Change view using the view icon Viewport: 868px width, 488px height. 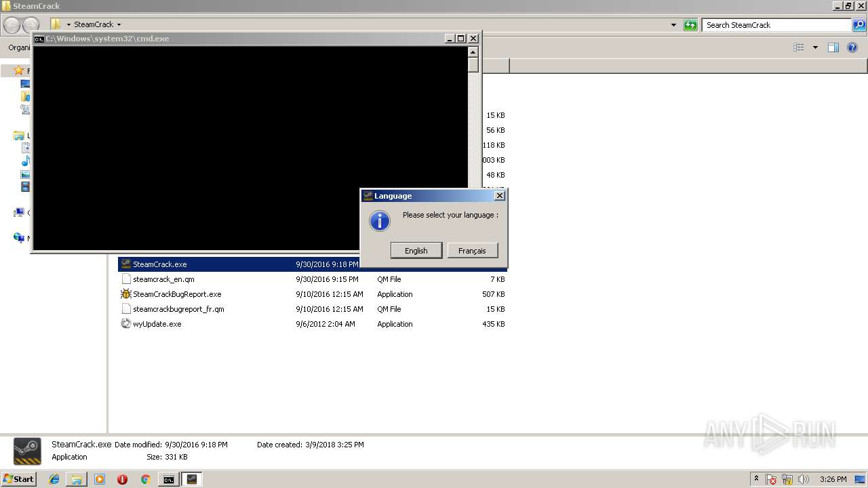click(x=799, y=47)
